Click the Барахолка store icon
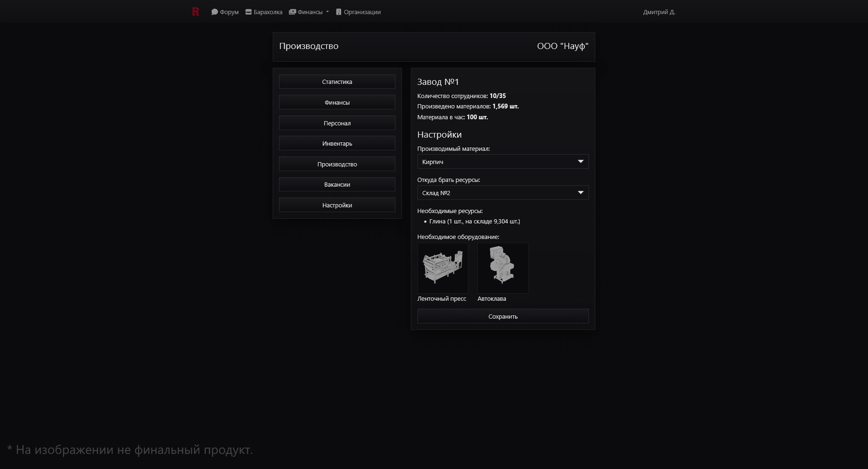This screenshot has width=868, height=469. click(x=248, y=12)
